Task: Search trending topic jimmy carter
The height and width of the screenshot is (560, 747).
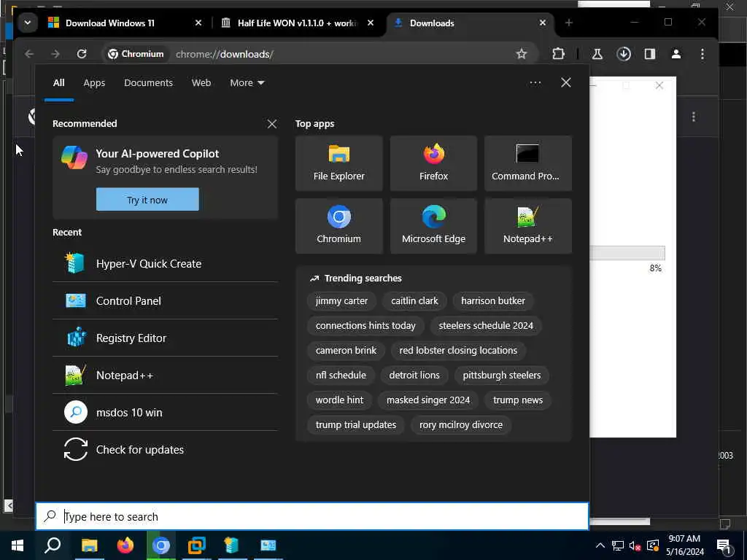Action: (x=341, y=301)
